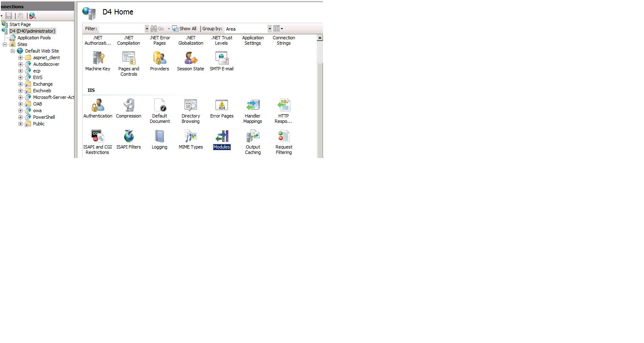
Task: Select Start Page in Connections tree
Action: click(20, 24)
